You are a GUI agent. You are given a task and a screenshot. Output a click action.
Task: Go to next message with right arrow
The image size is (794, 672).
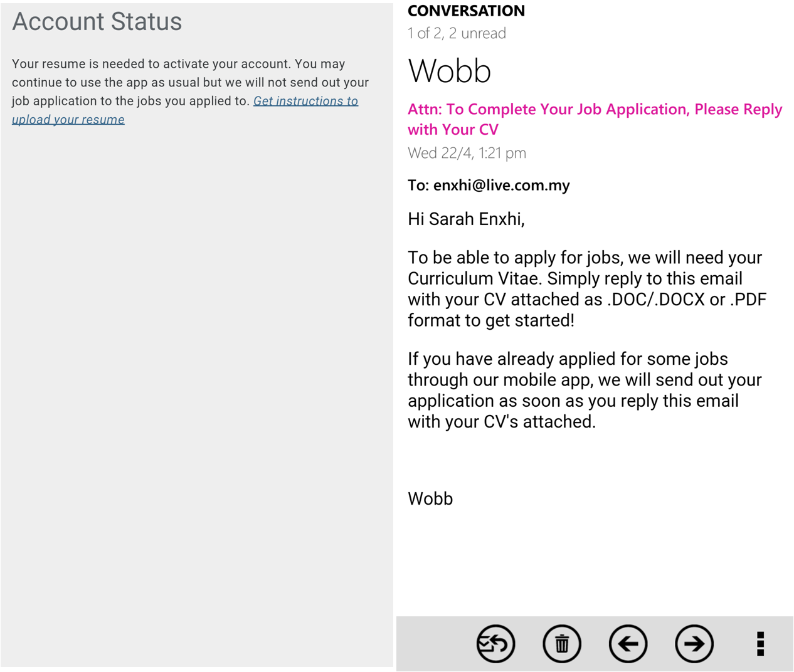click(x=694, y=644)
